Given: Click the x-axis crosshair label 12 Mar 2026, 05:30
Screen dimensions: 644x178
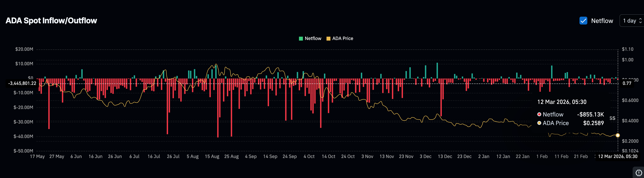Looking at the screenshot, I should [x=618, y=156].
